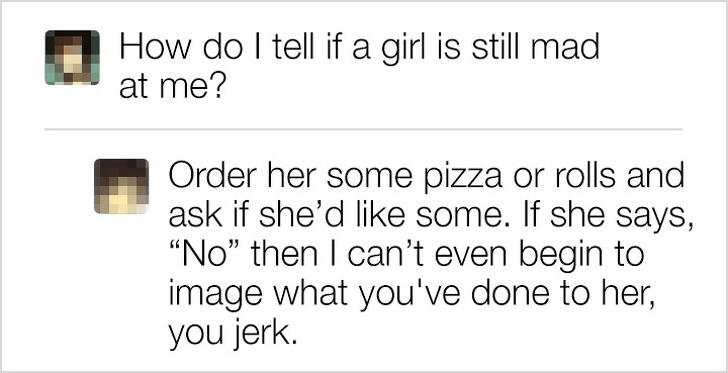Select the answer line 'Order her some pizza or rolls and'

426,178
